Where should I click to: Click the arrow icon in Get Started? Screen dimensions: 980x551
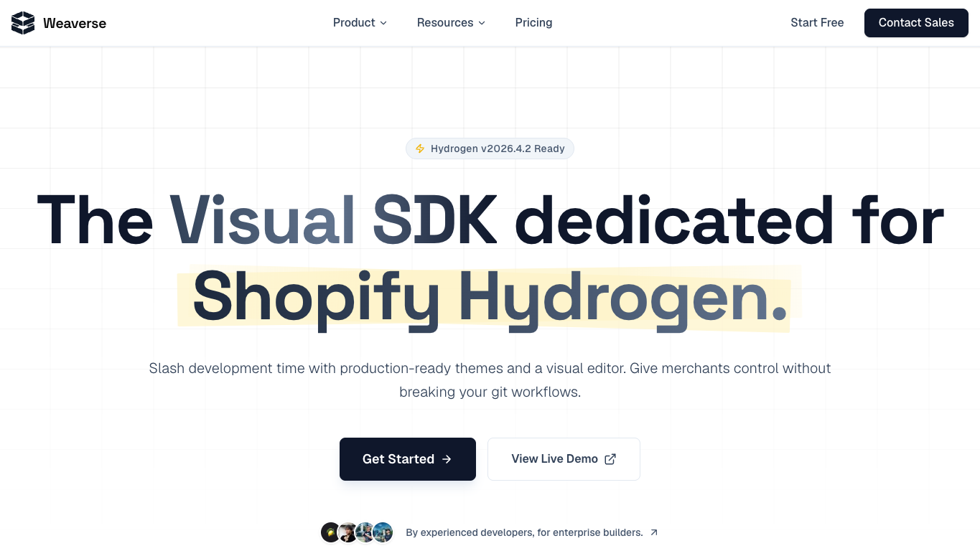click(447, 459)
